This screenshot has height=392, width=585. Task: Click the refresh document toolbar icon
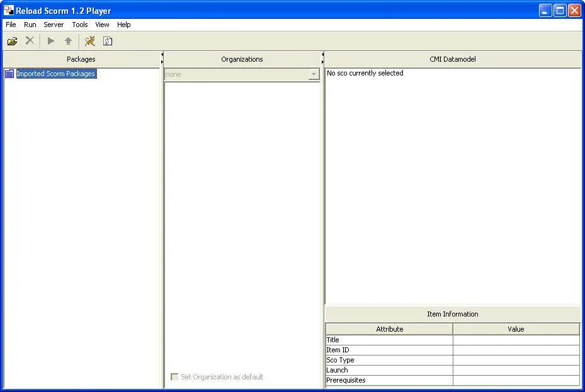pos(108,41)
